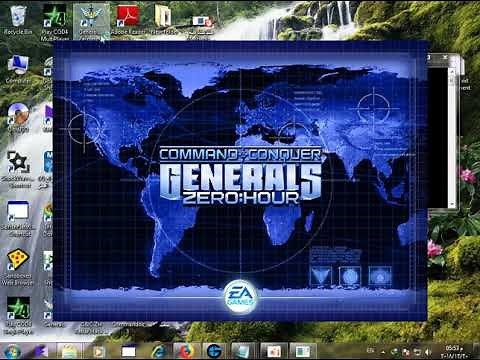The image size is (480, 360).
Task: Click the blue circular G taskbar icon
Action: point(214,351)
